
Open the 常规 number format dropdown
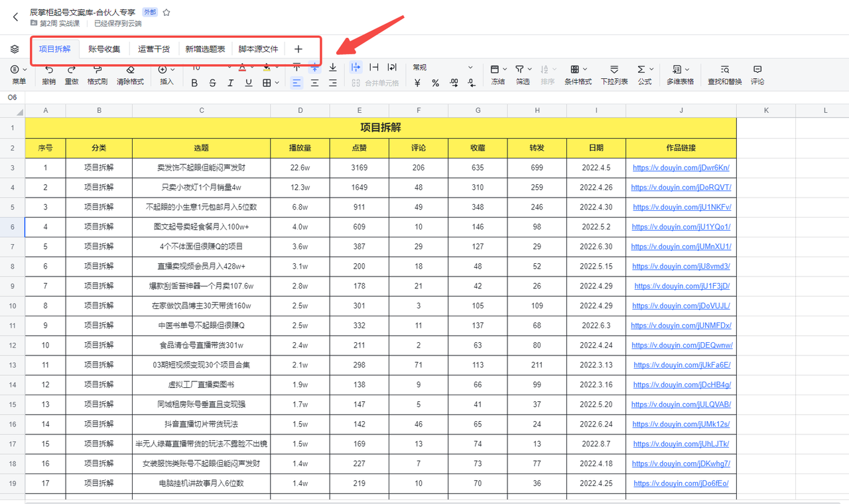click(x=443, y=67)
